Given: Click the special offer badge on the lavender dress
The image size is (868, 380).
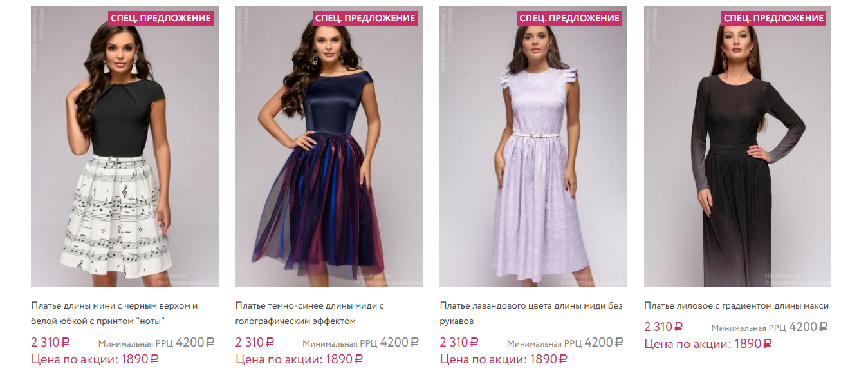Looking at the screenshot, I should pyautogui.click(x=569, y=18).
